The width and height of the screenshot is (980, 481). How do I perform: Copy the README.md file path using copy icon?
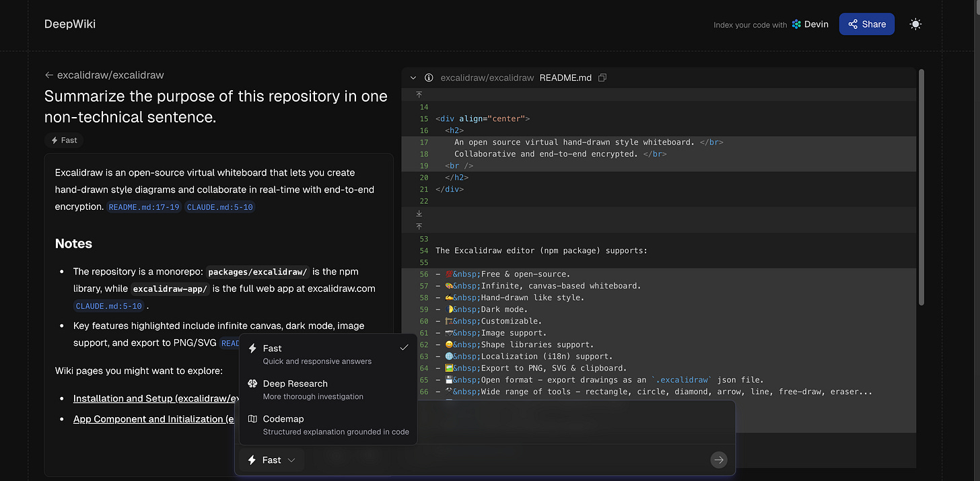(x=602, y=77)
